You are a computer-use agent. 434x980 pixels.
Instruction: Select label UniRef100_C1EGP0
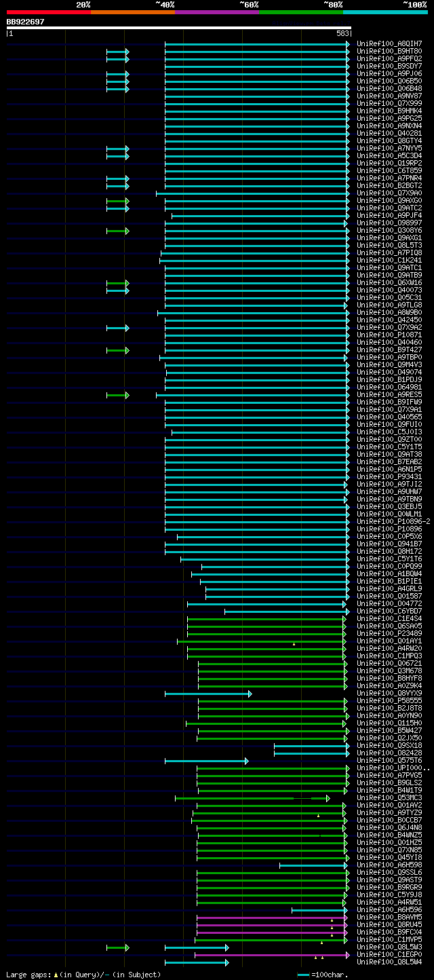[389, 954]
